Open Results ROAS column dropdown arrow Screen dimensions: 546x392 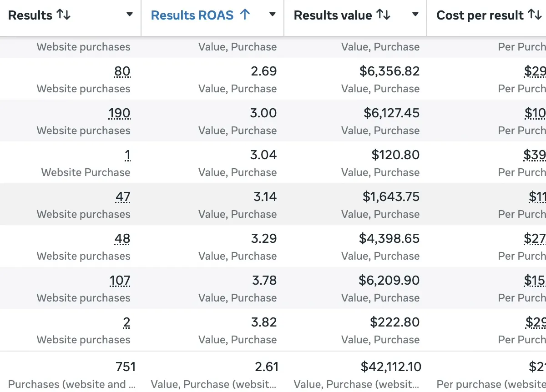[x=273, y=15]
